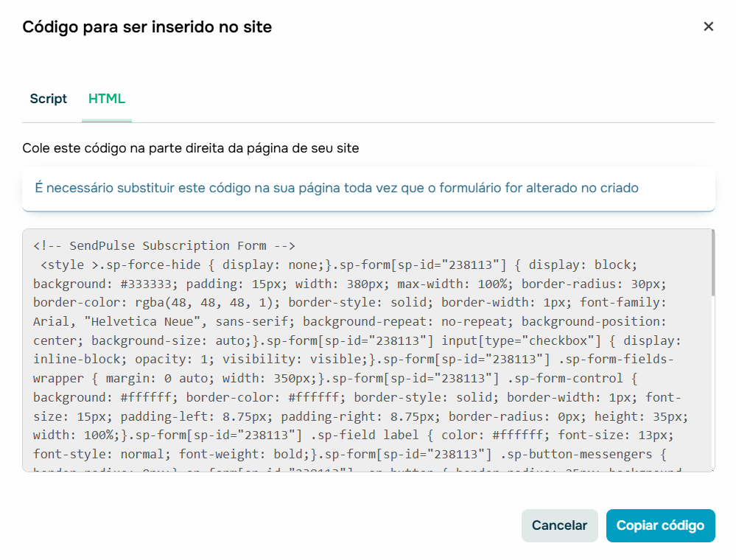Click the instruction text above the notice

190,148
